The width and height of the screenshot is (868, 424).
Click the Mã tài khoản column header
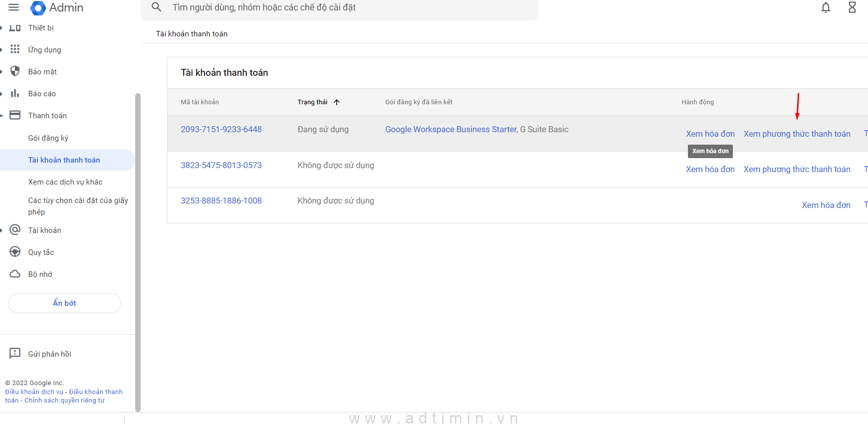coord(200,102)
